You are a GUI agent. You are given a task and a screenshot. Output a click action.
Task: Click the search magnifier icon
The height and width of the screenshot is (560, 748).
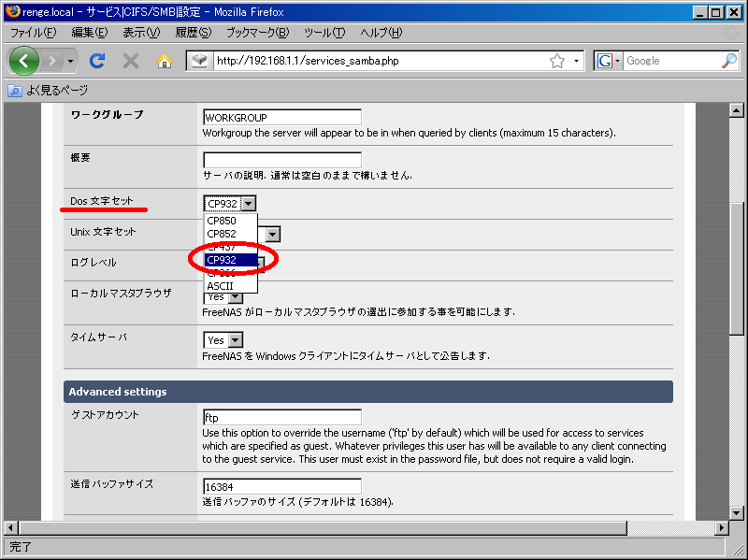[x=729, y=61]
